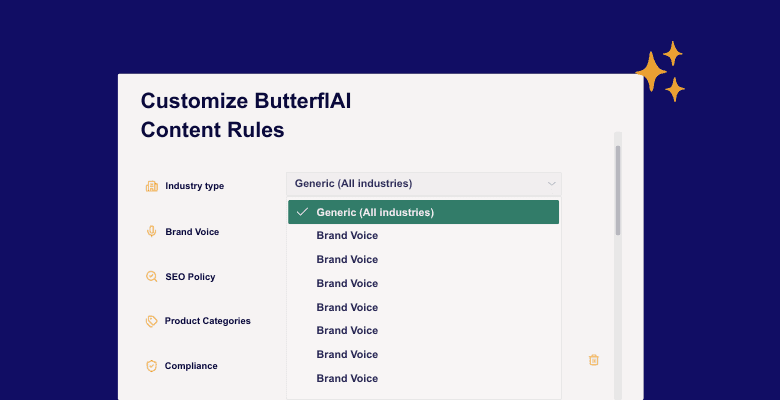Click the SEO Policy magnifier icon
This screenshot has width=780, height=400.
[x=152, y=276]
